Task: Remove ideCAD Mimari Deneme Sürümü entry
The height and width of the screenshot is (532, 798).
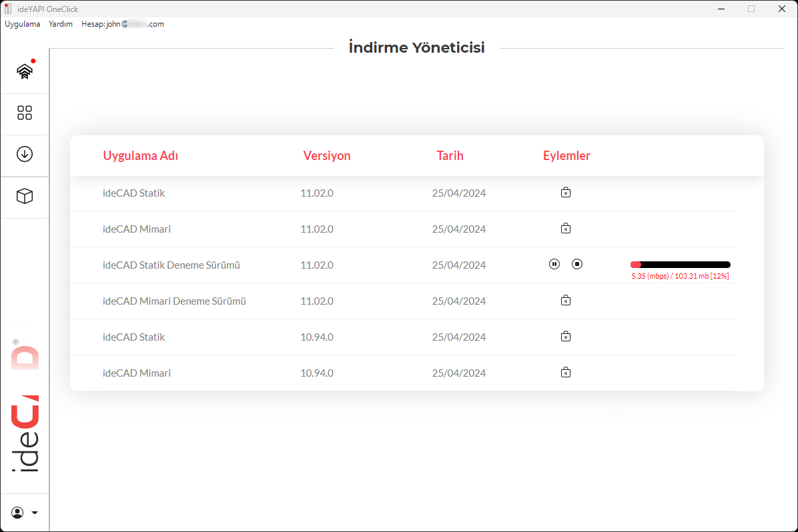Action: [566, 301]
